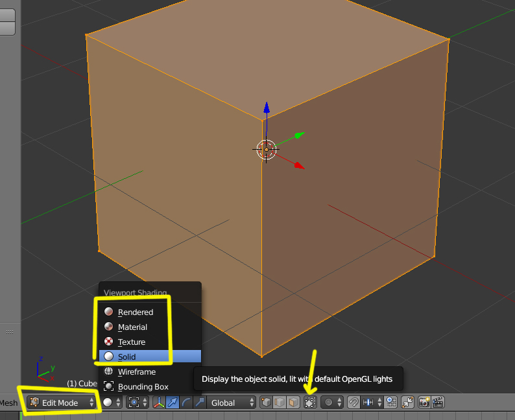This screenshot has height=420, width=515.
Task: Toggle AutoMerge editing icon
Action: coord(407,402)
